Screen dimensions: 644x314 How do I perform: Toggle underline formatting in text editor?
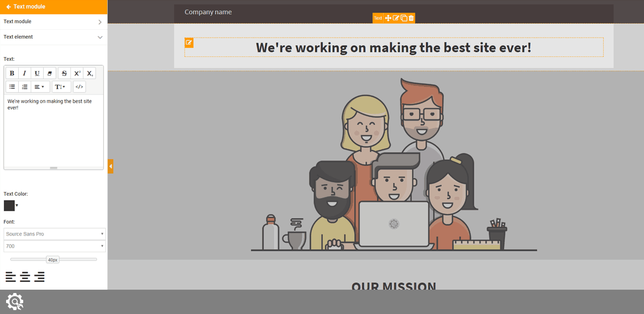pyautogui.click(x=37, y=74)
